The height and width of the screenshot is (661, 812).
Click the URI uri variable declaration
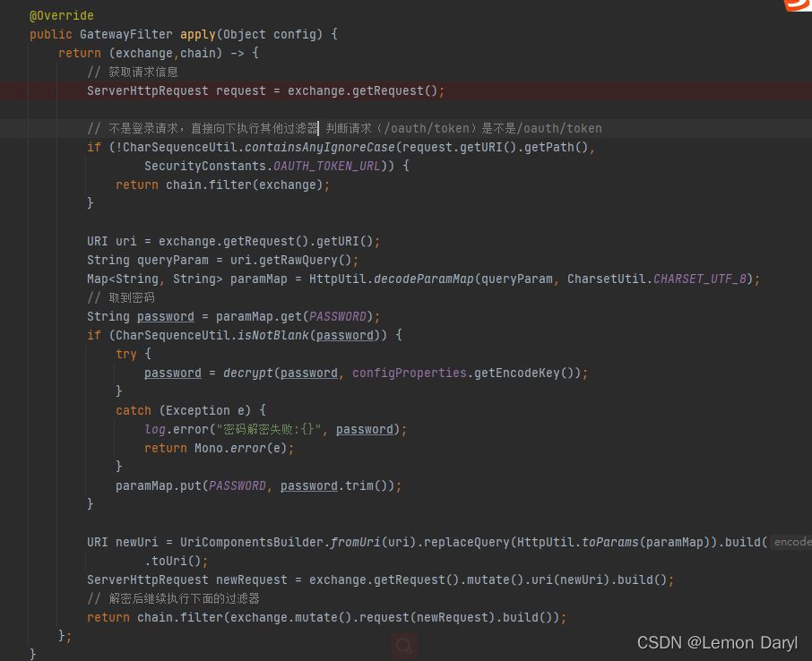click(112, 241)
